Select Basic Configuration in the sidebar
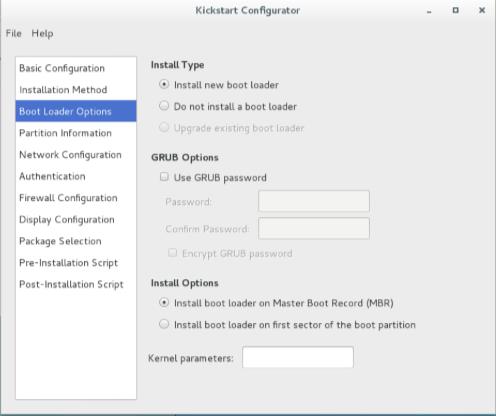 pyautogui.click(x=76, y=68)
